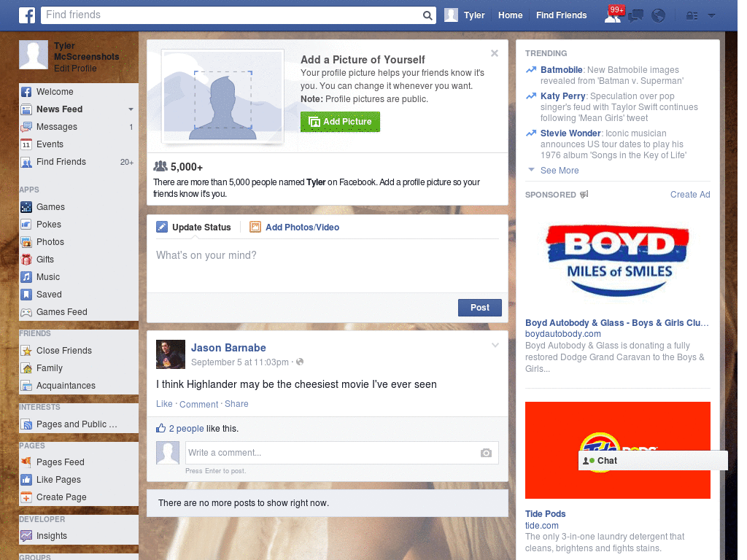Go to Home in top bar
This screenshot has height=560, width=747.
[510, 15]
